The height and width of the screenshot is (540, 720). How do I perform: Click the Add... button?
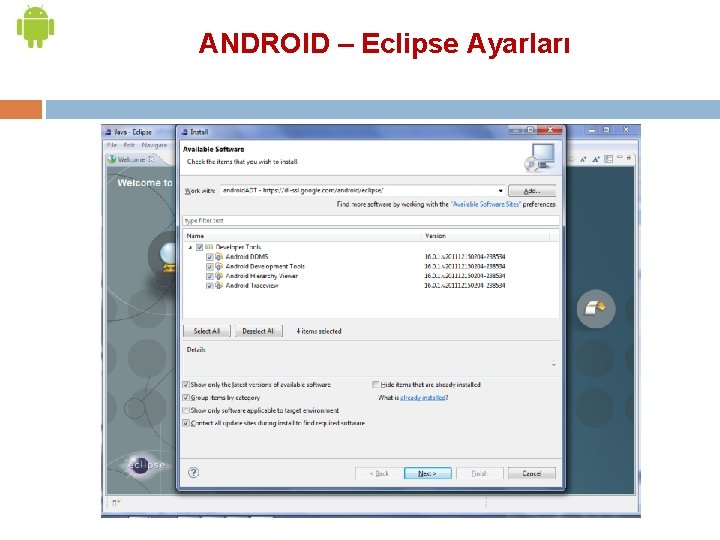[x=532, y=191]
